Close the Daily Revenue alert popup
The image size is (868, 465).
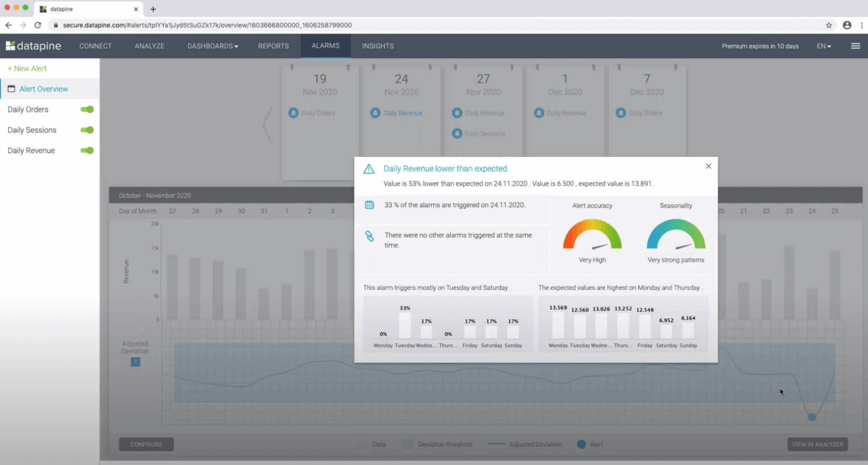point(708,166)
